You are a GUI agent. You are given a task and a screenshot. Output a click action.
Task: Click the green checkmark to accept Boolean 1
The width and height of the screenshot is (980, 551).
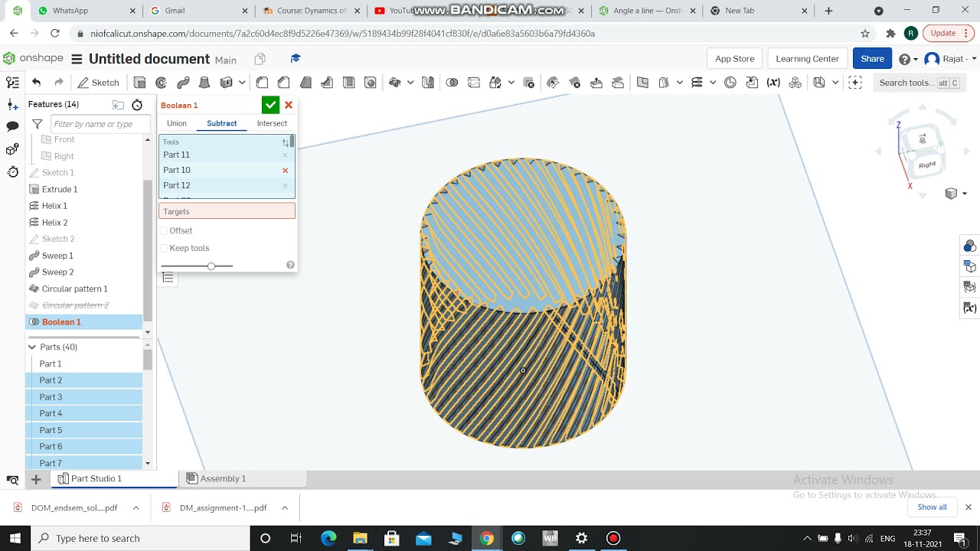pyautogui.click(x=270, y=105)
